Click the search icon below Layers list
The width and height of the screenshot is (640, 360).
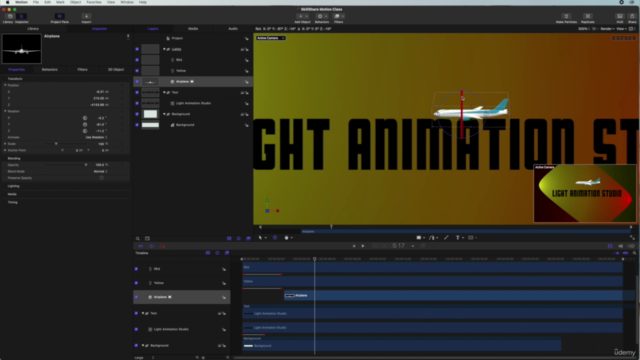(x=138, y=238)
